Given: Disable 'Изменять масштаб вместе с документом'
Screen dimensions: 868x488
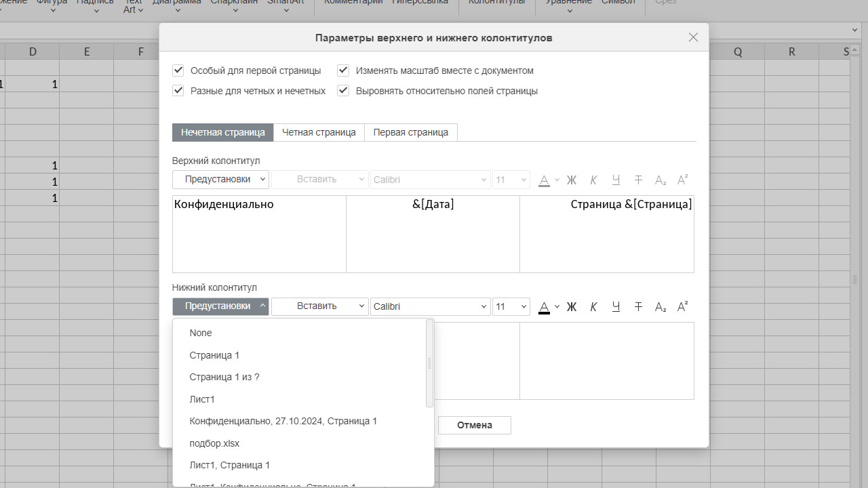Looking at the screenshot, I should coord(344,70).
